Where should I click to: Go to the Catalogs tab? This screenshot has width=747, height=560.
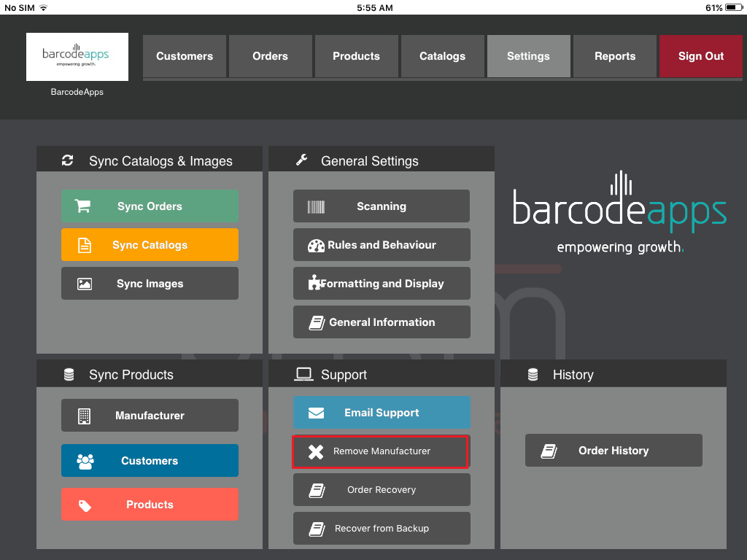click(443, 56)
